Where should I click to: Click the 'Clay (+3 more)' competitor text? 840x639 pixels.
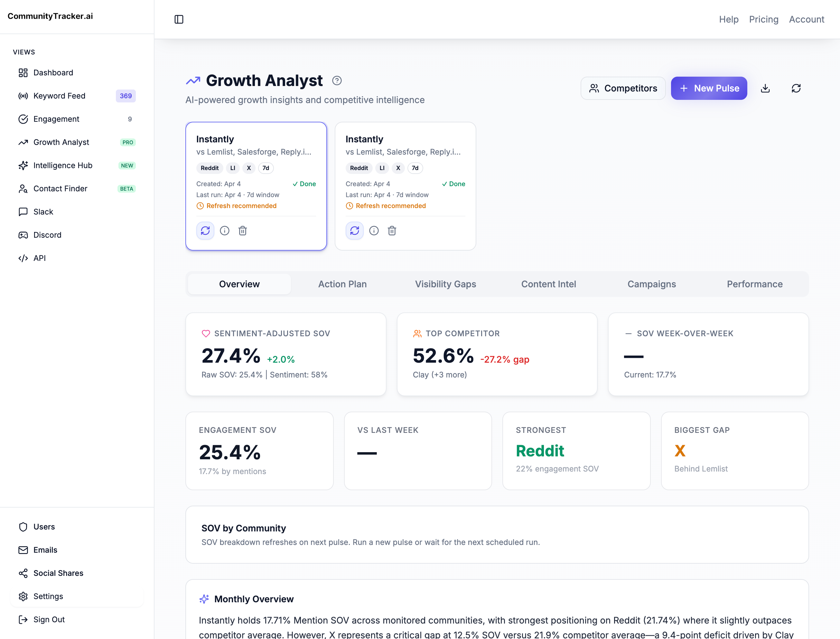click(440, 375)
